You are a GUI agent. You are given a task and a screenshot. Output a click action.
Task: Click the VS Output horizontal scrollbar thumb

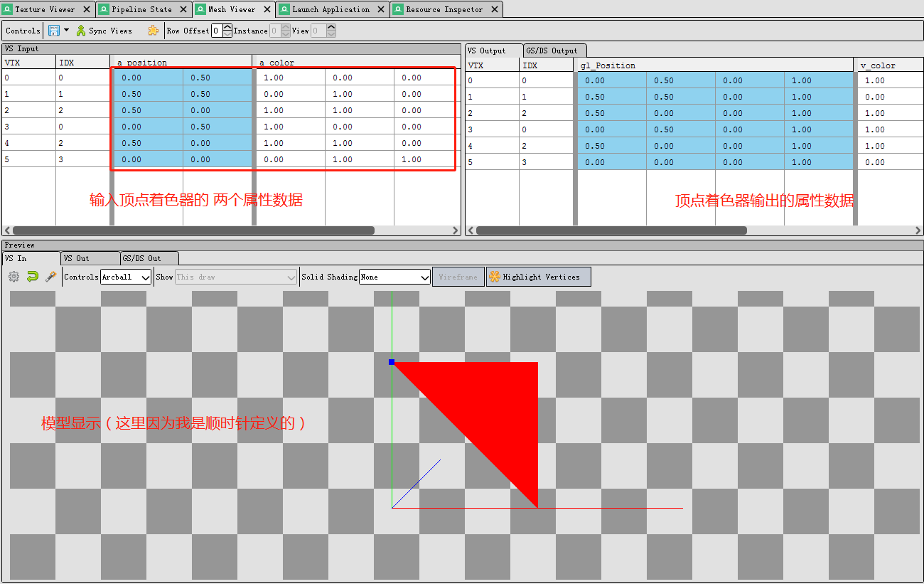(611, 230)
